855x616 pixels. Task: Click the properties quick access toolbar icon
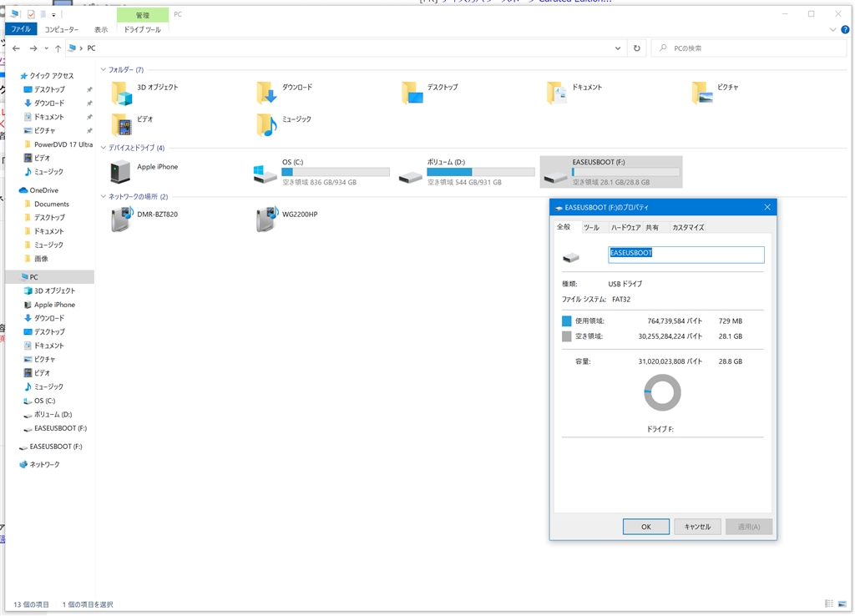[x=31, y=14]
